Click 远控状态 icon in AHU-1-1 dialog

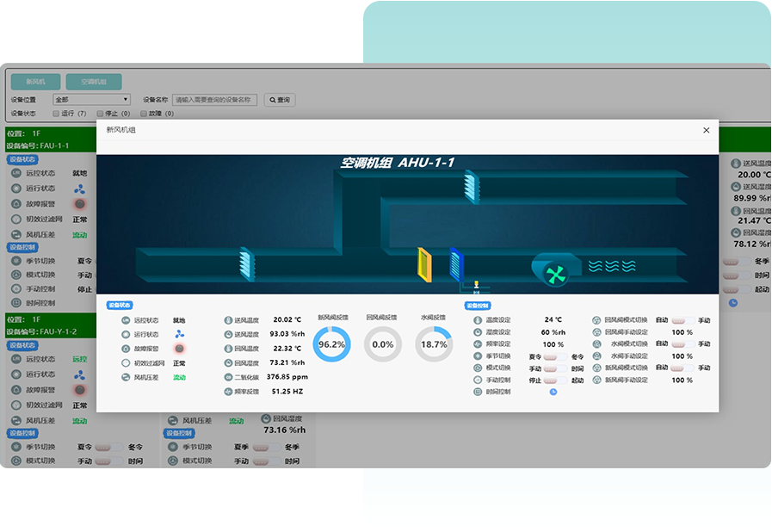coord(126,320)
